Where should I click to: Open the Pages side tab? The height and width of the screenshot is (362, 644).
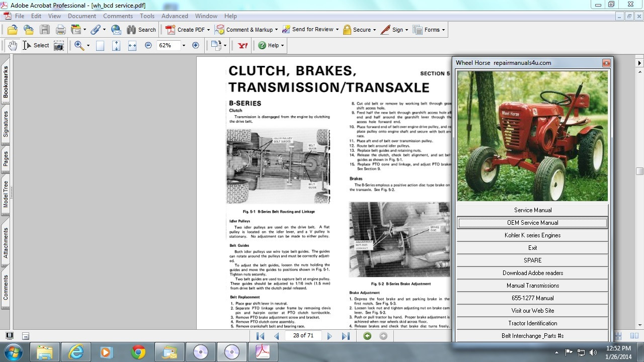coord(6,159)
